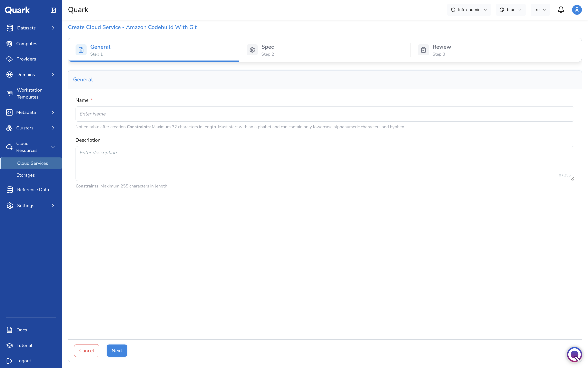Screen dimensions: 588x368
Task: Click the palette icon beside blue
Action: click(502, 10)
